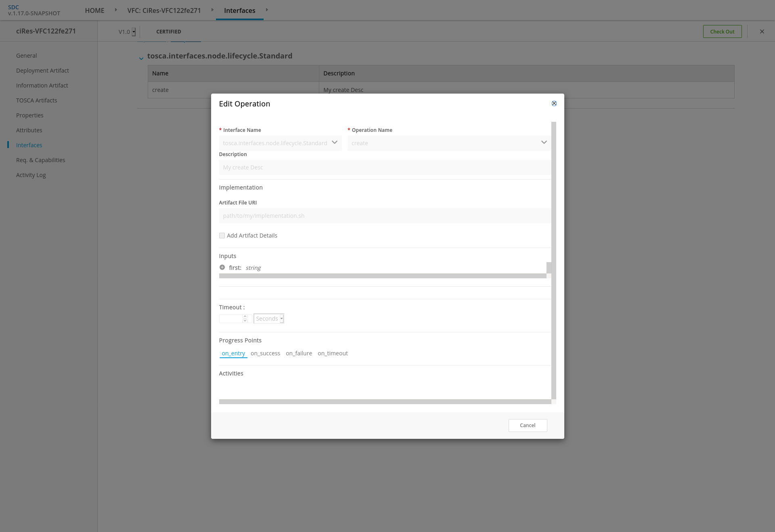Select the on_success progress point tab
Screen dimensions: 775x532
pos(265,353)
